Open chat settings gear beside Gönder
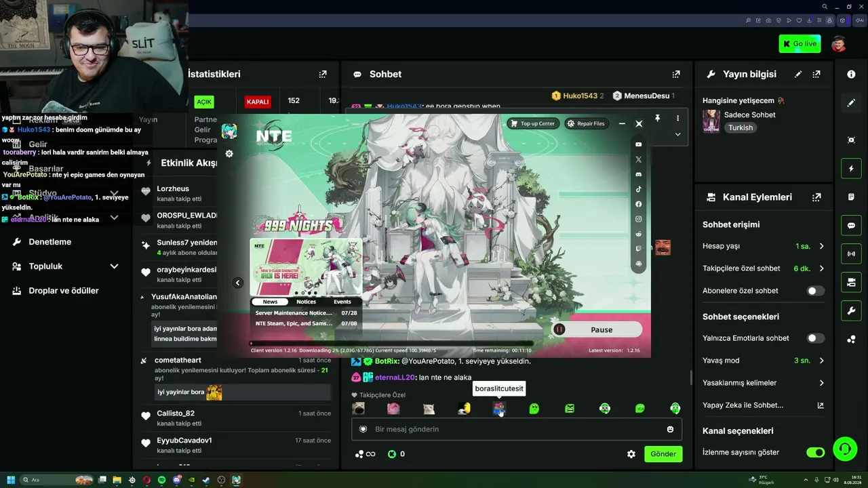Viewport: 868px width, 488px height. (631, 454)
